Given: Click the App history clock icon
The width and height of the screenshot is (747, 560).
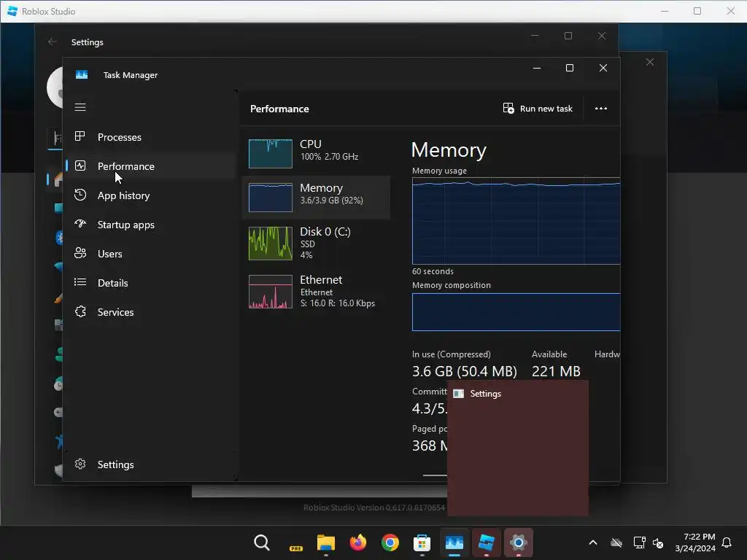Looking at the screenshot, I should [80, 195].
